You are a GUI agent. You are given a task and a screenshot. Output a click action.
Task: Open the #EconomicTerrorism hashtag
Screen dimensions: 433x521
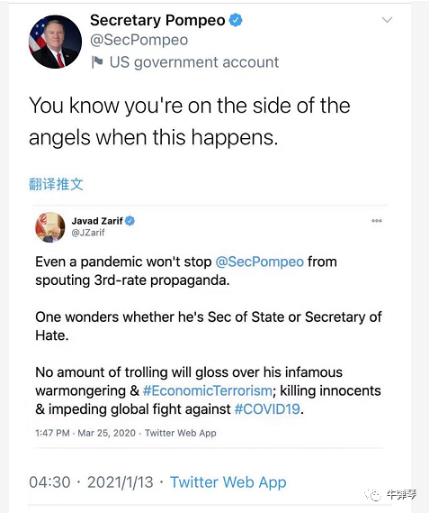[x=207, y=391]
